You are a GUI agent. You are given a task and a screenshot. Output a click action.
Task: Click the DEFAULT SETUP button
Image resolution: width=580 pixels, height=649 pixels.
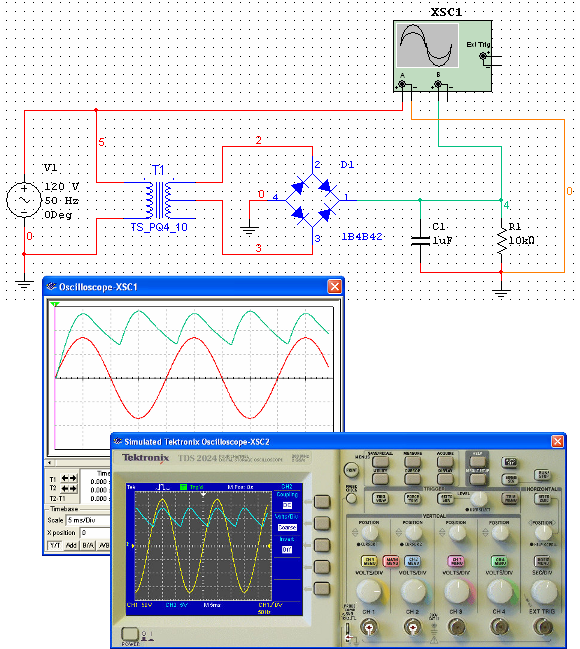478,479
